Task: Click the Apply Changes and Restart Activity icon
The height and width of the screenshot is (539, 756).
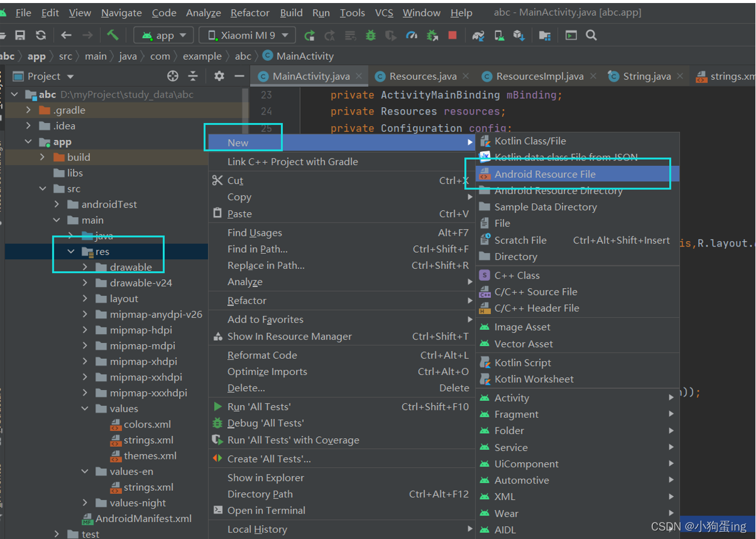Action: [330, 36]
